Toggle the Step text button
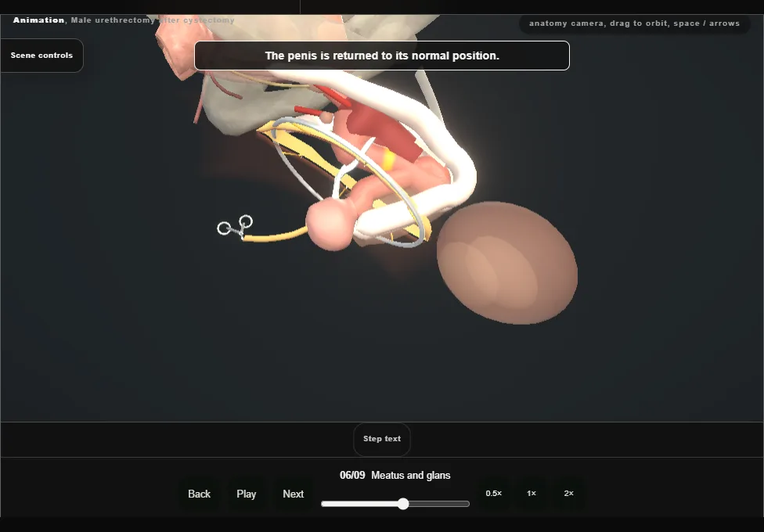The image size is (764, 532). (x=382, y=439)
